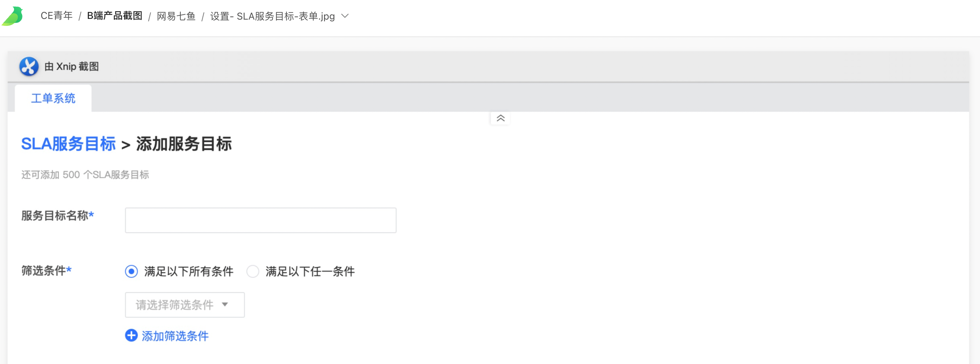Go to CE青年 breadcrumb
Viewport: 980px width, 364px height.
click(x=57, y=16)
